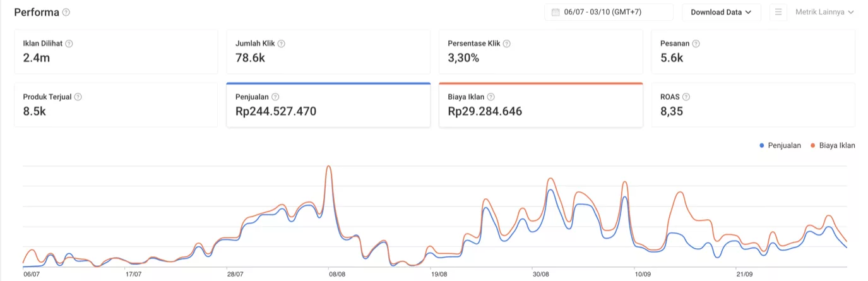The height and width of the screenshot is (281, 868).
Task: Deselect the Penjualan metric card
Action: pyautogui.click(x=328, y=105)
